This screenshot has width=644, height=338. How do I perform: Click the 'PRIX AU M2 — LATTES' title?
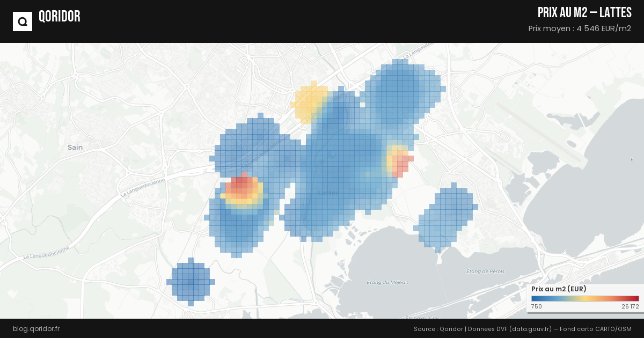tap(584, 13)
